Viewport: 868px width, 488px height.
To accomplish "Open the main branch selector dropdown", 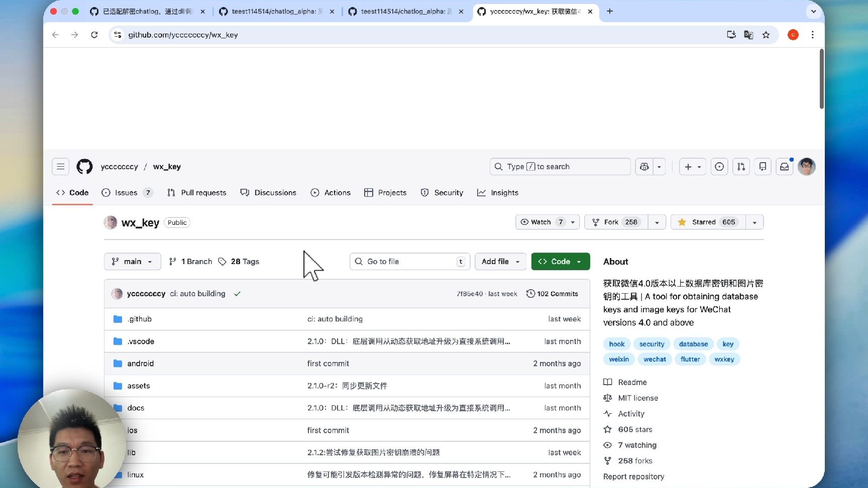I will click(133, 262).
